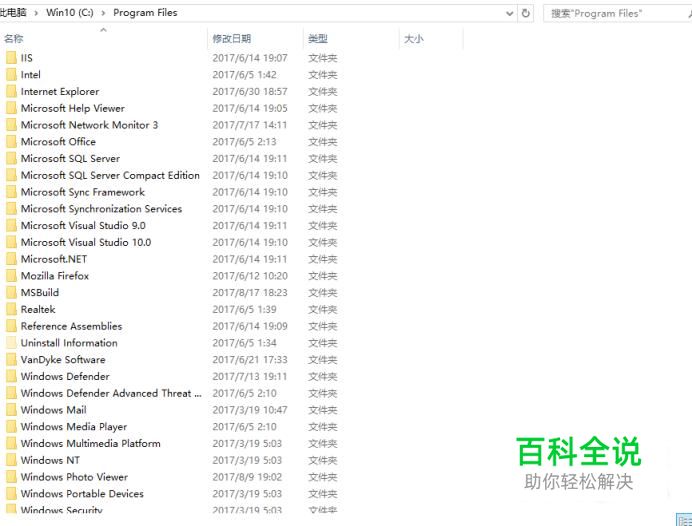
Task: Sort by the 修改日期 column header
Action: [x=232, y=38]
